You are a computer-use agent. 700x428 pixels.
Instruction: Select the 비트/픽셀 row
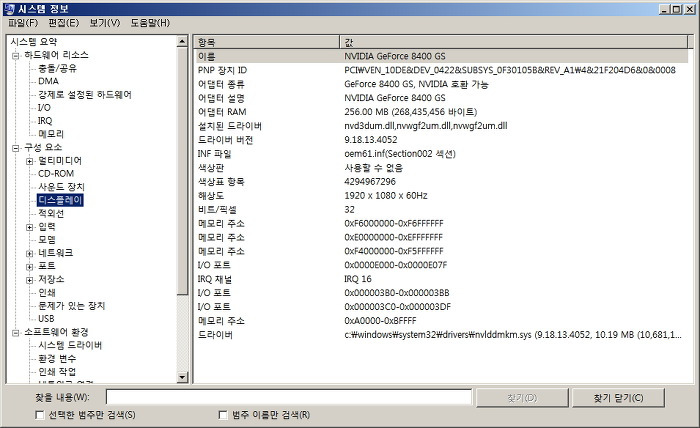point(442,209)
